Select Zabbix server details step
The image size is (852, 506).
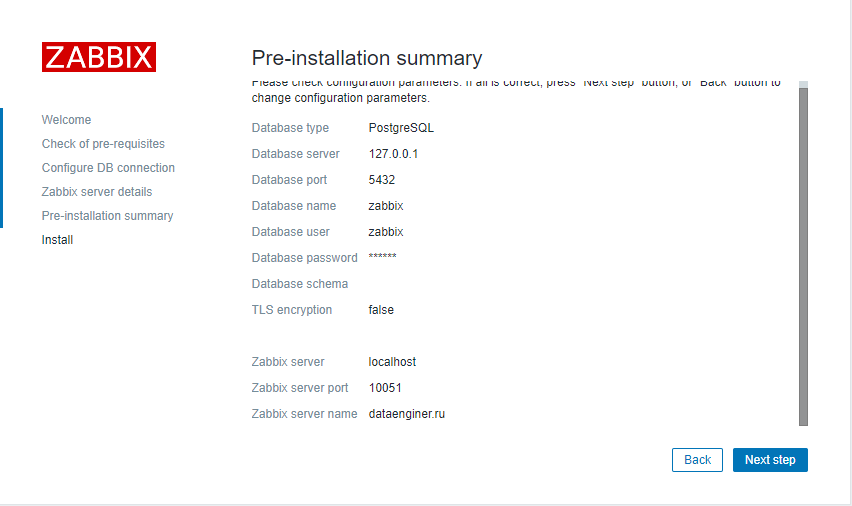coord(97,192)
